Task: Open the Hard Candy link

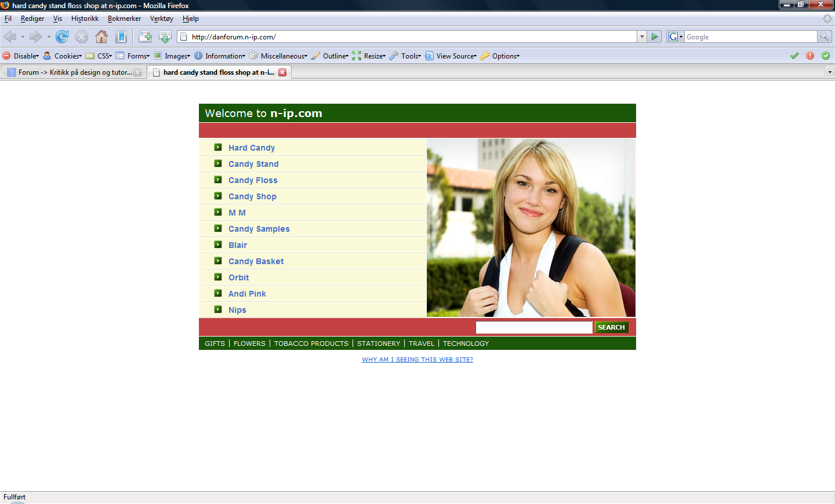Action: 252,148
